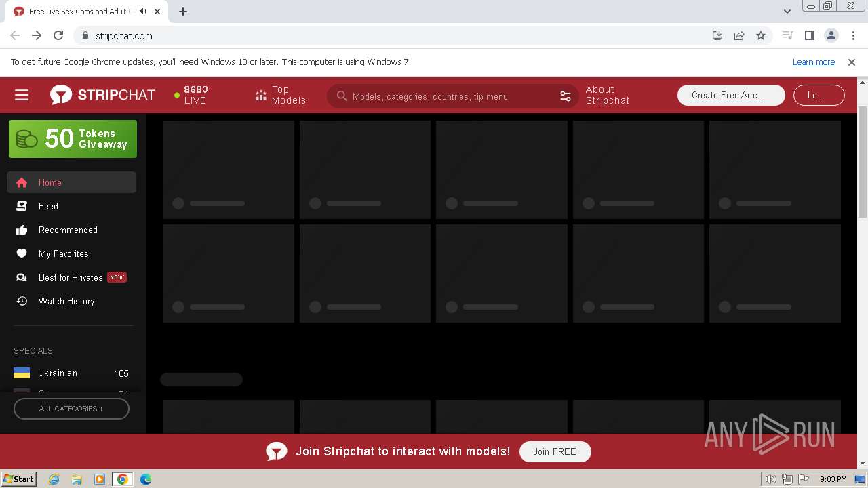
Task: Open the tab search dropdown
Action: pos(787,12)
